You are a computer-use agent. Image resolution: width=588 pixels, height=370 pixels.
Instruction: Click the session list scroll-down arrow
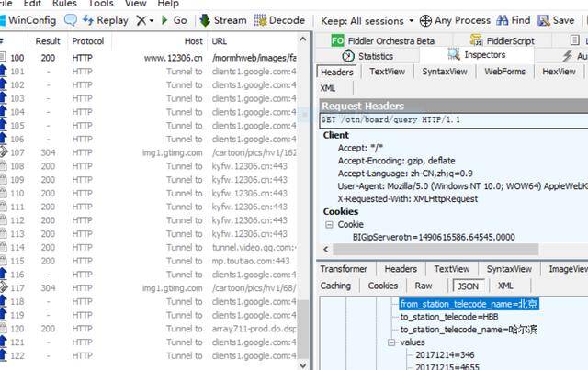coord(303,364)
